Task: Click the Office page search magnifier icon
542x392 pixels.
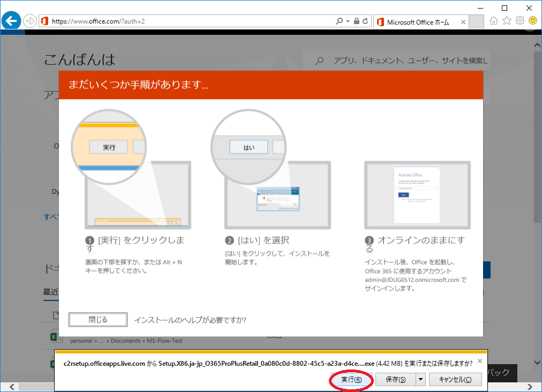Action: coord(319,61)
